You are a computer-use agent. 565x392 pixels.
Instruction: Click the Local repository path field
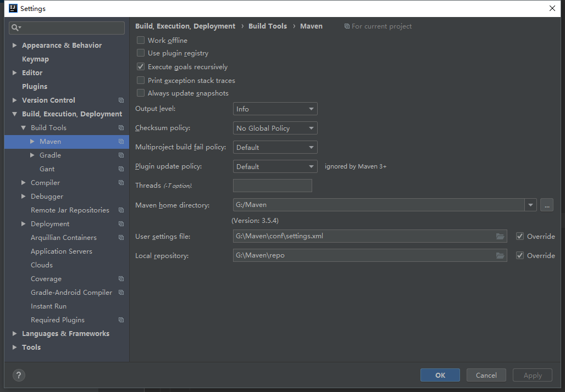coord(370,255)
